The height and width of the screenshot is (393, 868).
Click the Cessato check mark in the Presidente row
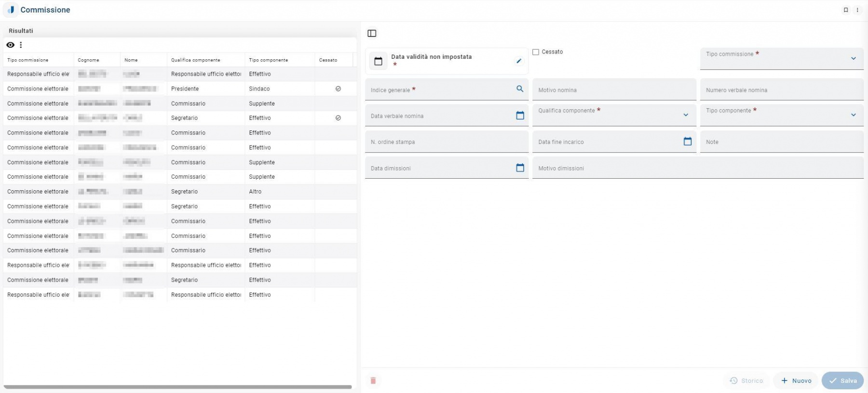tap(338, 89)
